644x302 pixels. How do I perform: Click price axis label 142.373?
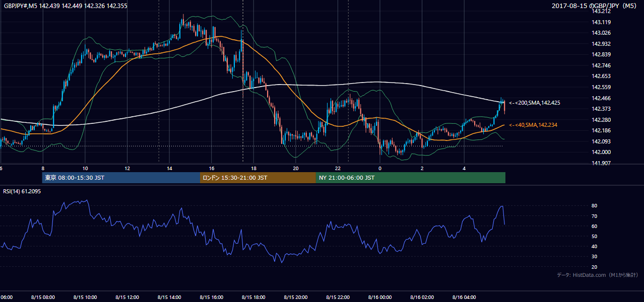pyautogui.click(x=601, y=109)
